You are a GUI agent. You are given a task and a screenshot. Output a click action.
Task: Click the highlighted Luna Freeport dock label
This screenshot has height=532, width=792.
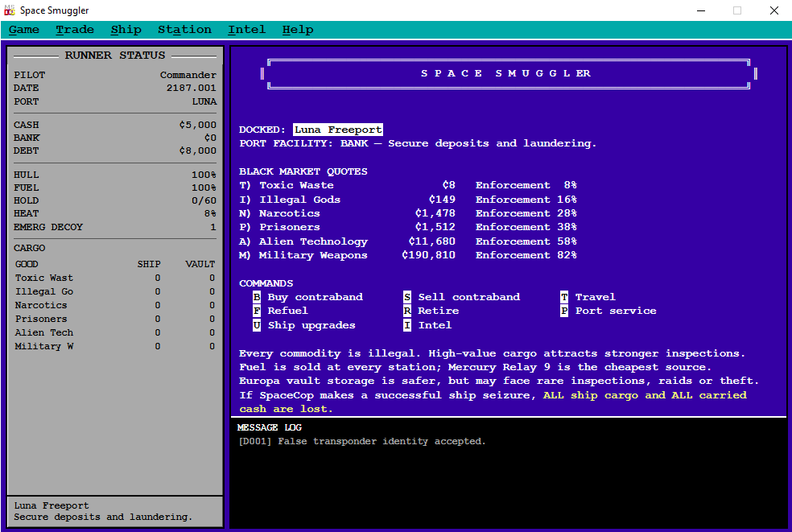pos(338,130)
